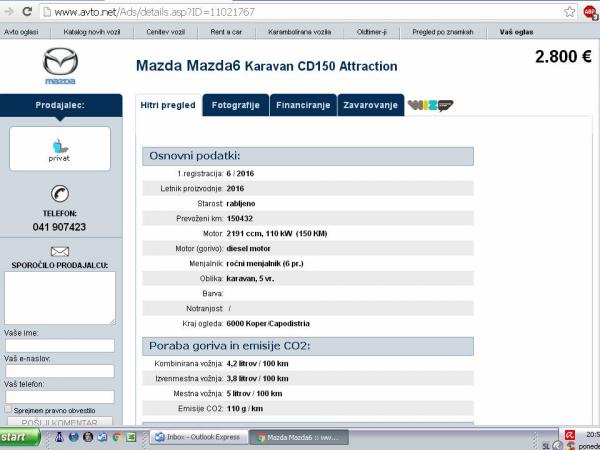Switch to the Financiranje tab
This screenshot has height=450, width=600.
coord(303,105)
